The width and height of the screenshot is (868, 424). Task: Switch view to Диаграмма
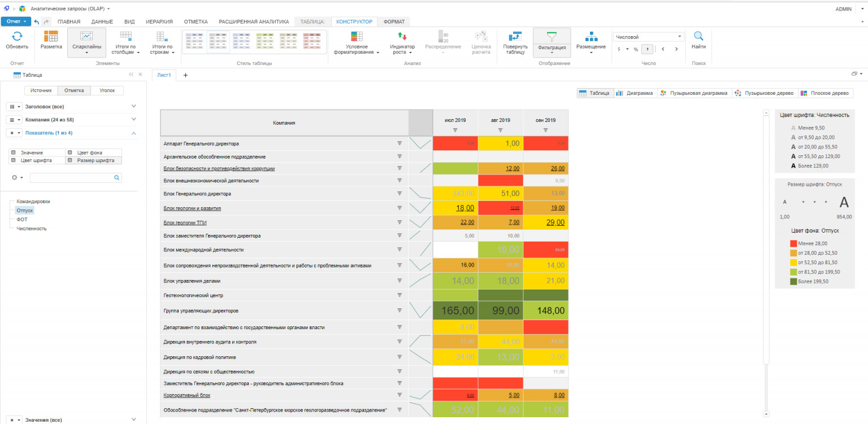635,93
